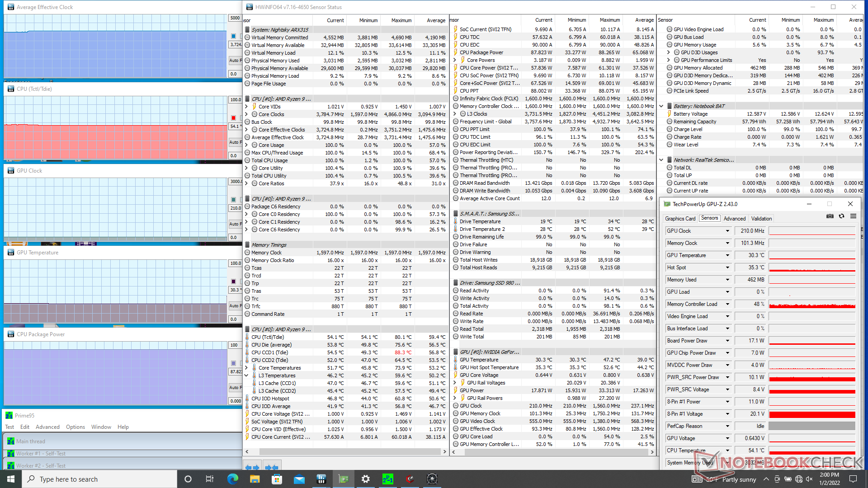868x488 pixels.
Task: Collapse the L3 Temperatures group
Action: point(246,375)
